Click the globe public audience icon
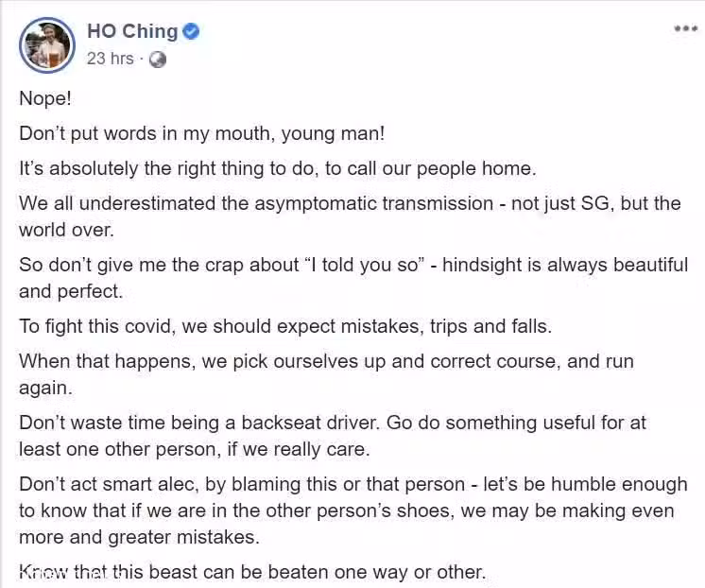Image resolution: width=705 pixels, height=588 pixels. click(x=158, y=60)
